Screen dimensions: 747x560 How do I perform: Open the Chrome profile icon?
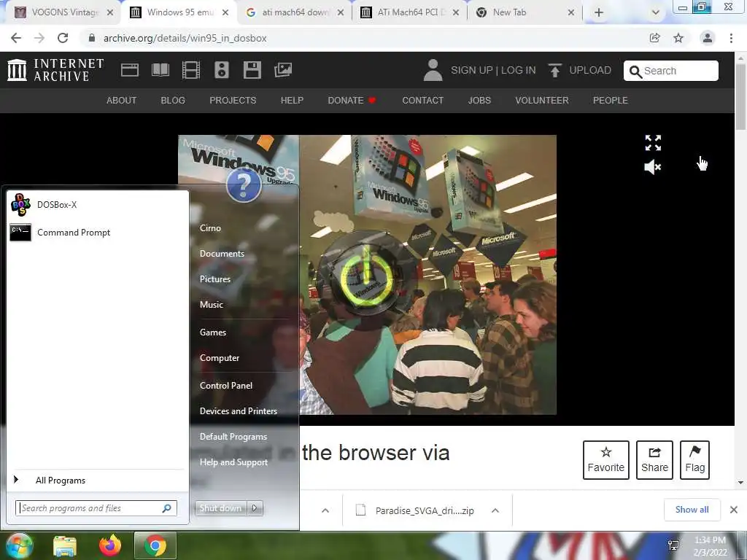[x=708, y=38]
